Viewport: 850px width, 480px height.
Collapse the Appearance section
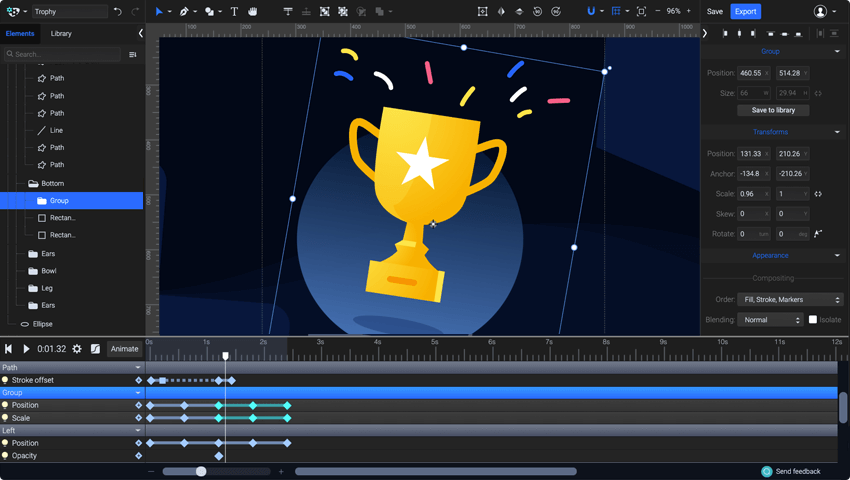pos(837,255)
